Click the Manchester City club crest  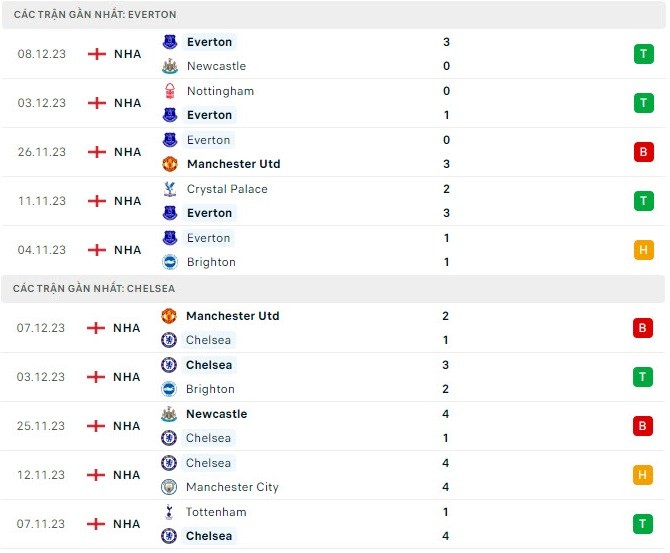(169, 487)
